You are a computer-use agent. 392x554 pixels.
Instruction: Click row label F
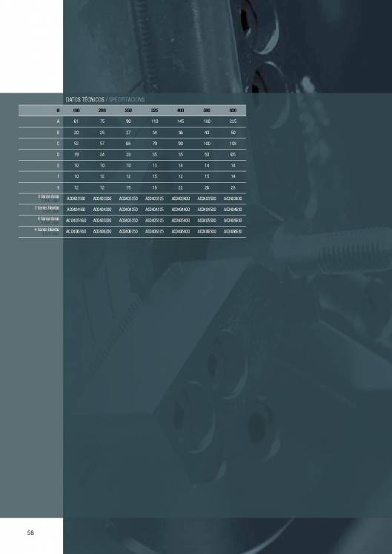click(58, 176)
